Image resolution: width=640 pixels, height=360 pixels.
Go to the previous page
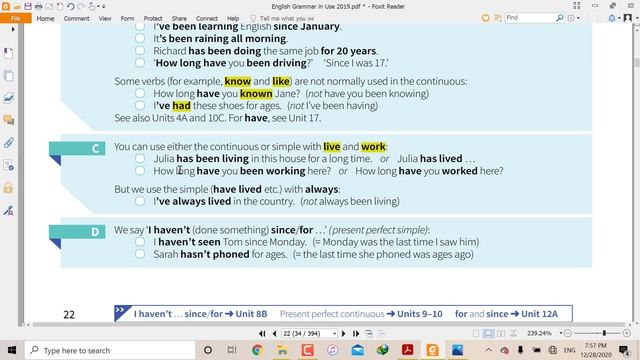click(x=274, y=333)
